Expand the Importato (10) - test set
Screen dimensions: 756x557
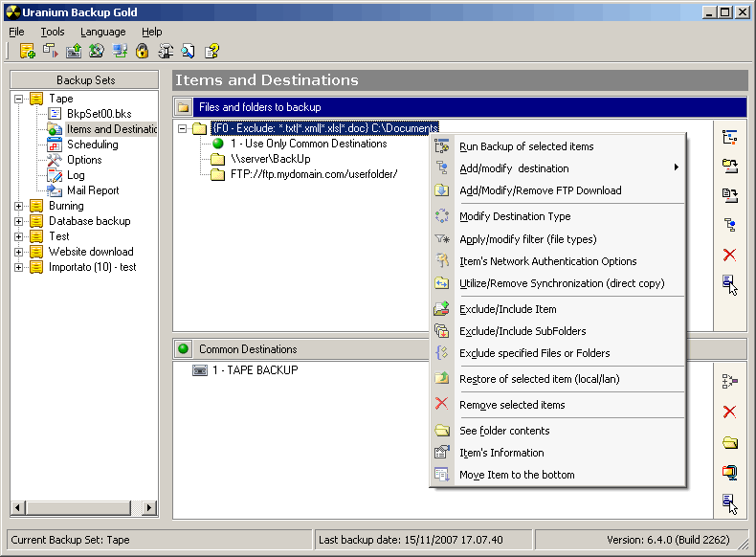[18, 267]
